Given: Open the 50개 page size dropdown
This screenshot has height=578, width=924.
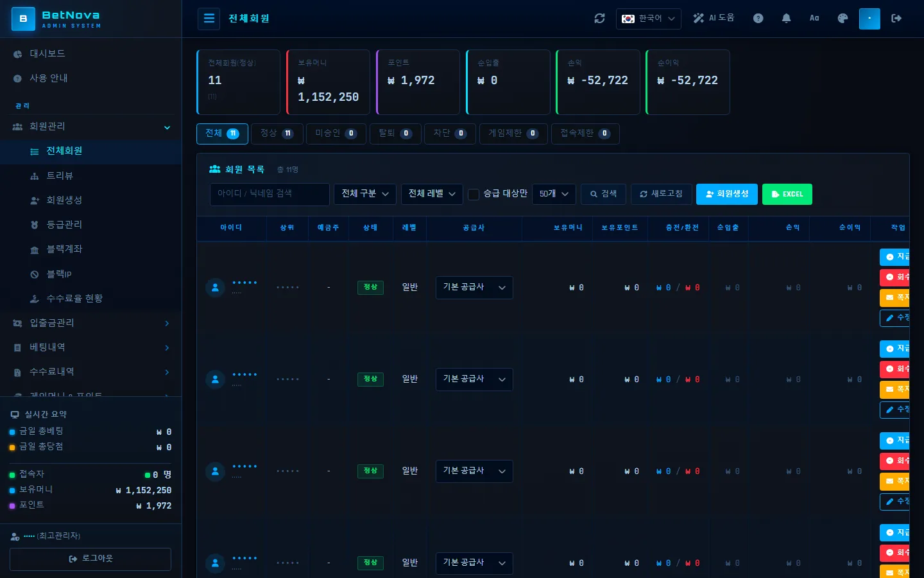Looking at the screenshot, I should (x=554, y=194).
